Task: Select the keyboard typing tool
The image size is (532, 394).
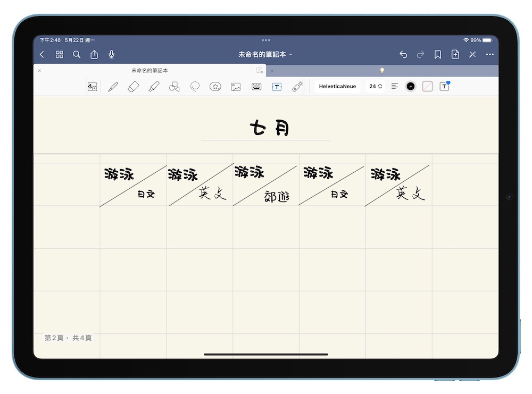Action: 256,87
